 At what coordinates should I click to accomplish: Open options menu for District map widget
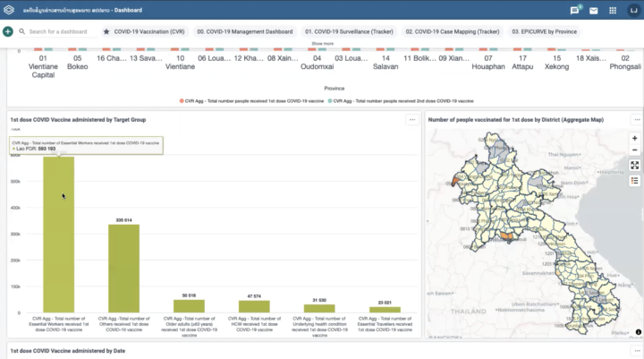coord(637,120)
